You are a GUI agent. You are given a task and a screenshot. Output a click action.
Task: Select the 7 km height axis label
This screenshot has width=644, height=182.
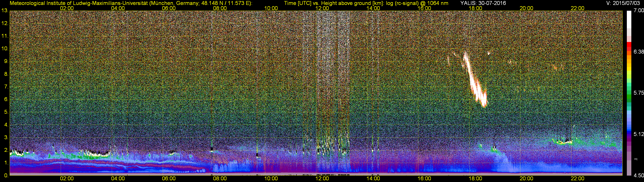[x=6, y=87]
